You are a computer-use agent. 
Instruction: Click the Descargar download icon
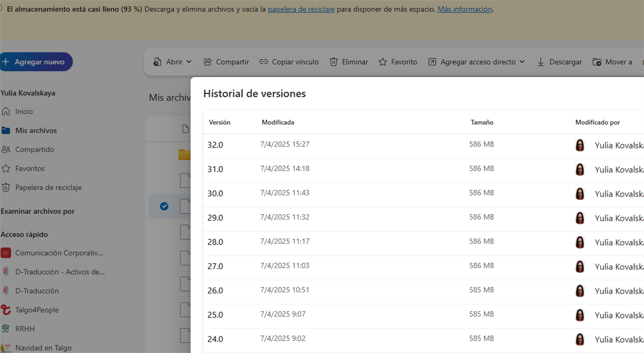point(540,62)
